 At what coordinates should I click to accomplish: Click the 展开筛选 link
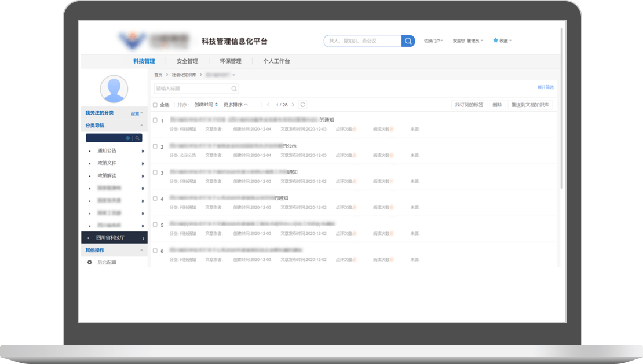[545, 87]
